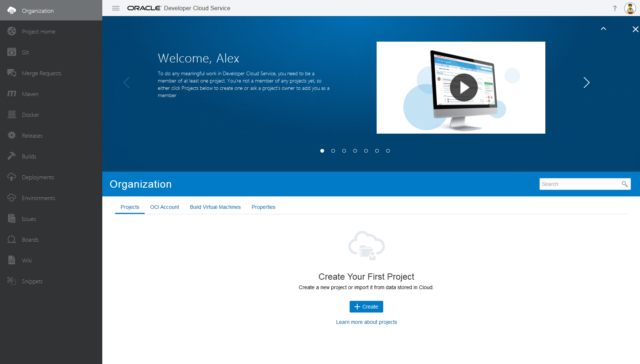640x364 pixels.
Task: Click the Environments icon
Action: pos(12,198)
